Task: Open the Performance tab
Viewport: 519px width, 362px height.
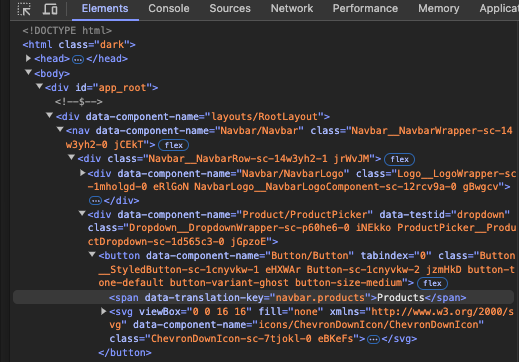Action: 365,9
